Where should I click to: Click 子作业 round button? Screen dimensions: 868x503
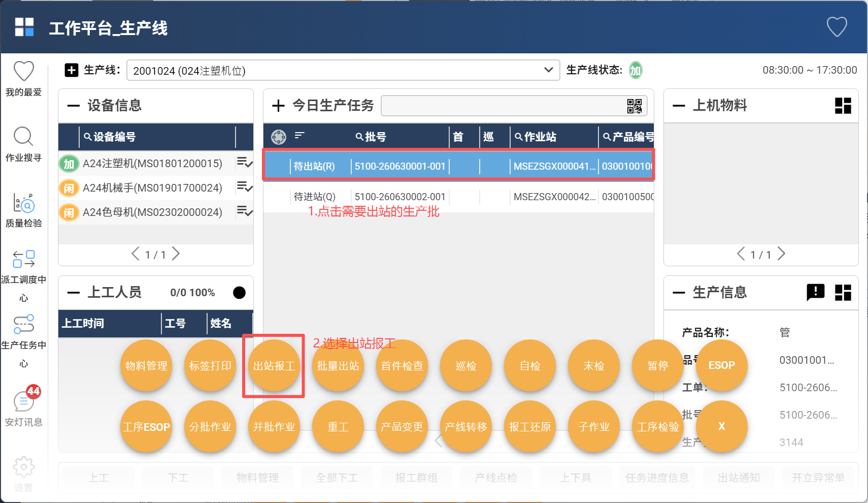point(594,426)
